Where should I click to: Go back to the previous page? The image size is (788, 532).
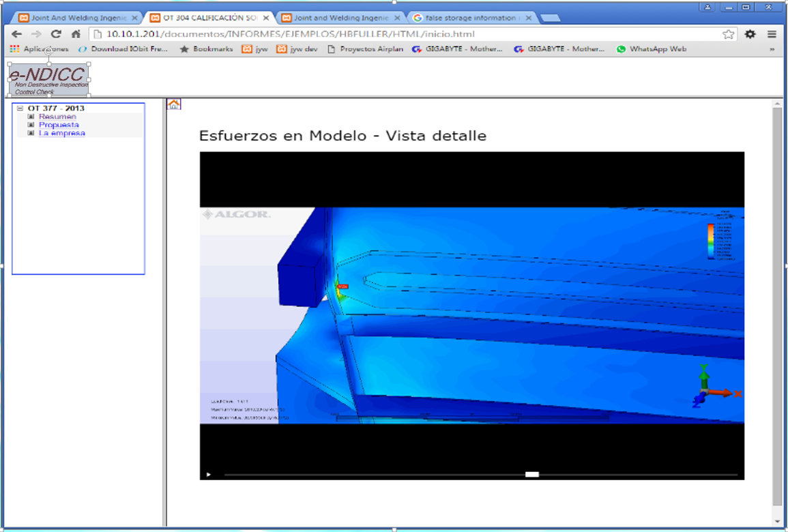coord(17,34)
